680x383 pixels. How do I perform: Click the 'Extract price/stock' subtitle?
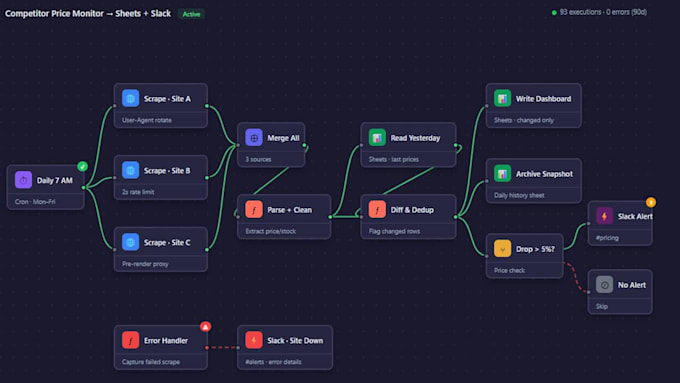coord(271,231)
